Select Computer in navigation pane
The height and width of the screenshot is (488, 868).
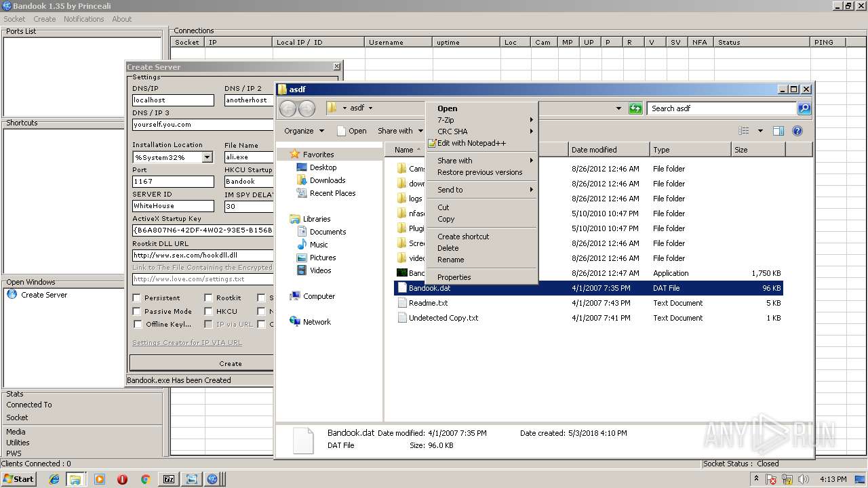click(319, 296)
